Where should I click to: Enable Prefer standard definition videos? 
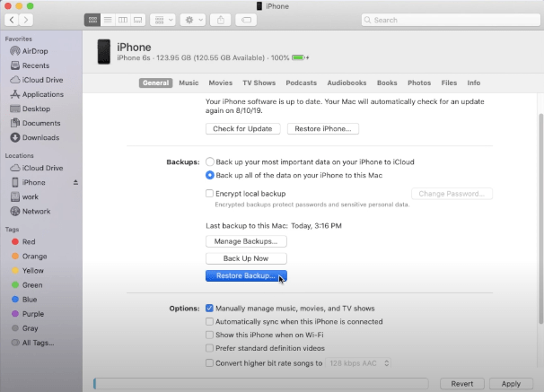pos(209,348)
